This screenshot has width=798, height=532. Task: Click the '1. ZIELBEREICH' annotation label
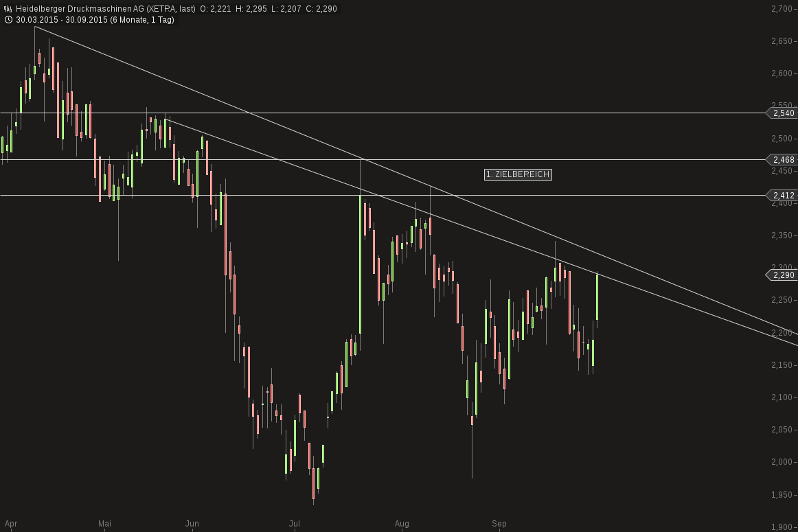coord(518,174)
